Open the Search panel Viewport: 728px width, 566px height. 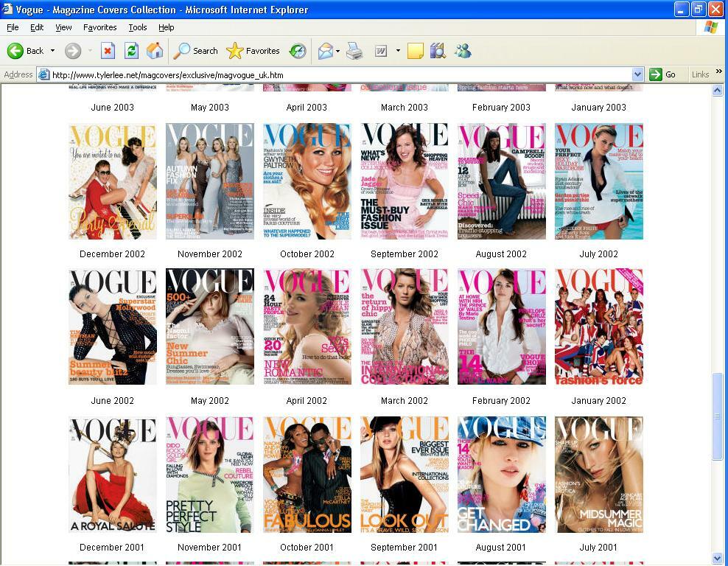(x=195, y=51)
